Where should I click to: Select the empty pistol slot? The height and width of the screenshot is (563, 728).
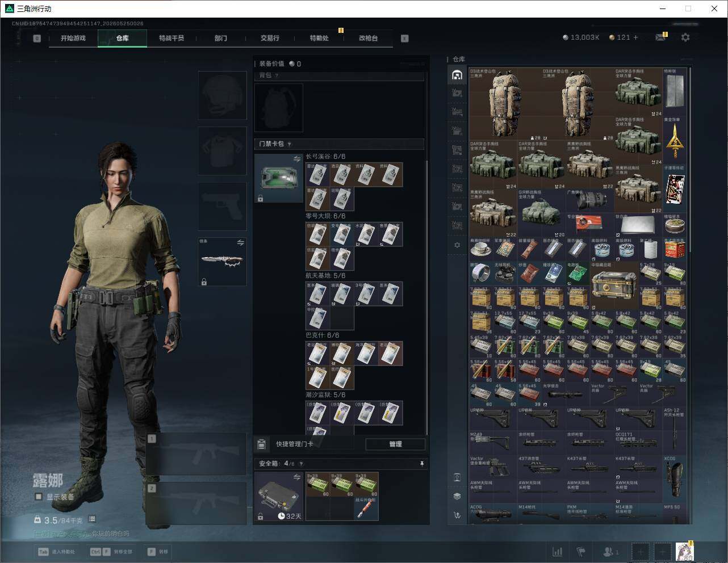click(x=222, y=207)
